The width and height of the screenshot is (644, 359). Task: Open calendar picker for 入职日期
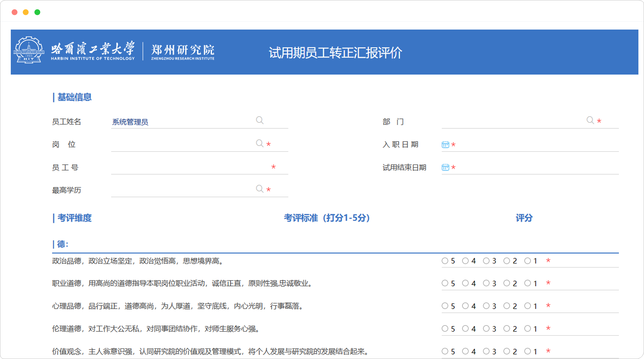445,144
